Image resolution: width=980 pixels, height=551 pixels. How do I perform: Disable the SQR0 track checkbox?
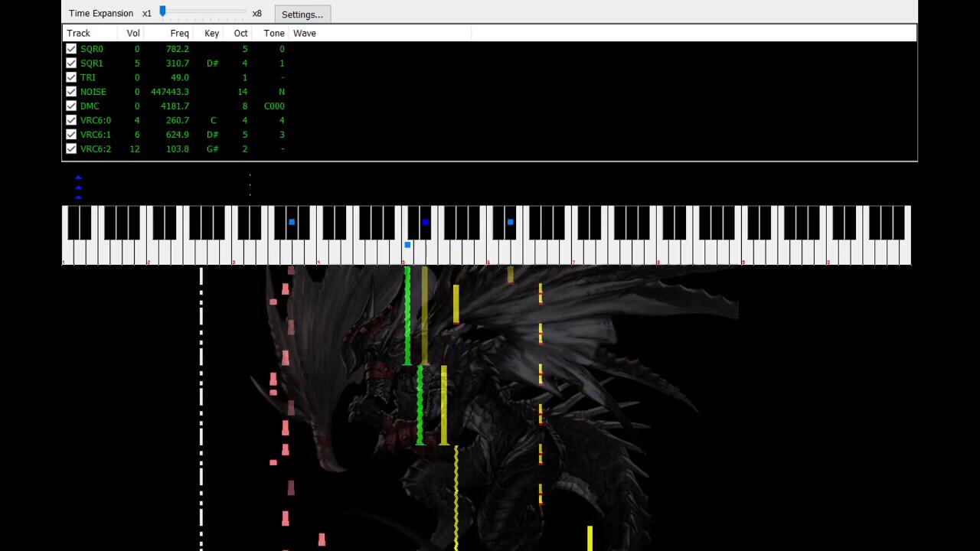click(71, 49)
